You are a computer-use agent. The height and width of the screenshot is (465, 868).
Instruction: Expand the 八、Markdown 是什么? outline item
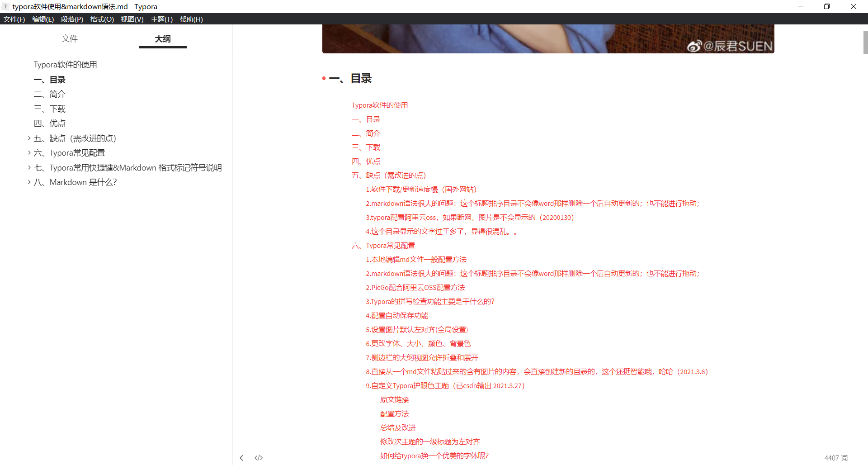point(29,182)
